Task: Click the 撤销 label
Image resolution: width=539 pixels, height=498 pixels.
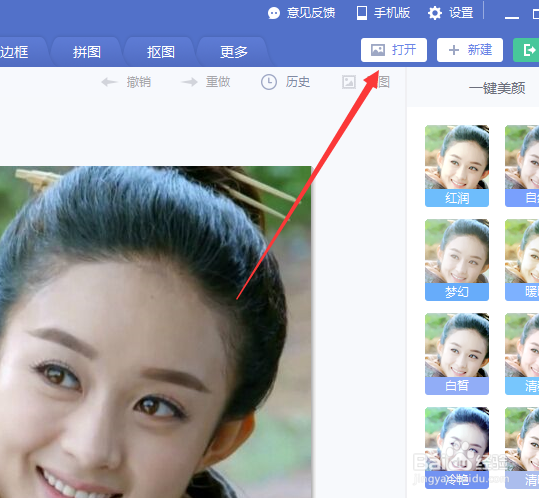Action: (x=139, y=82)
